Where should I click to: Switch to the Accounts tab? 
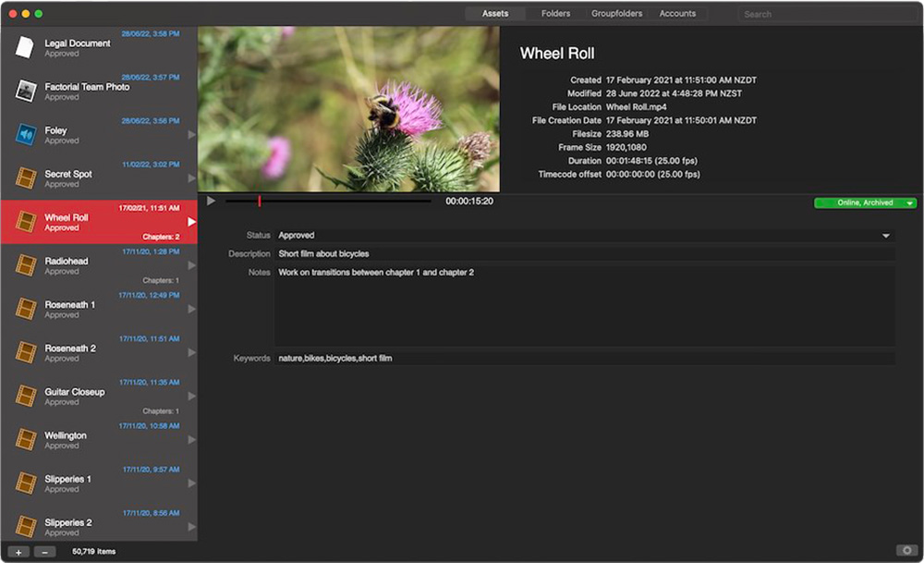(677, 14)
